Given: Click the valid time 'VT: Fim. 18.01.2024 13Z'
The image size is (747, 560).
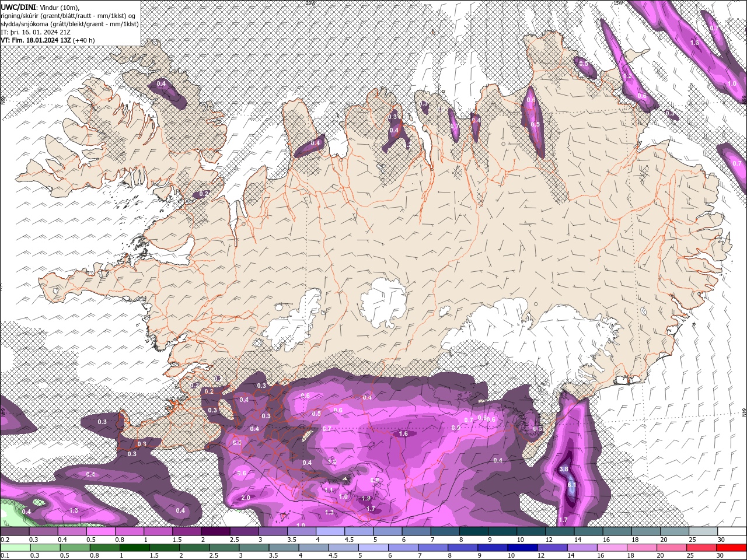Looking at the screenshot, I should (36, 40).
